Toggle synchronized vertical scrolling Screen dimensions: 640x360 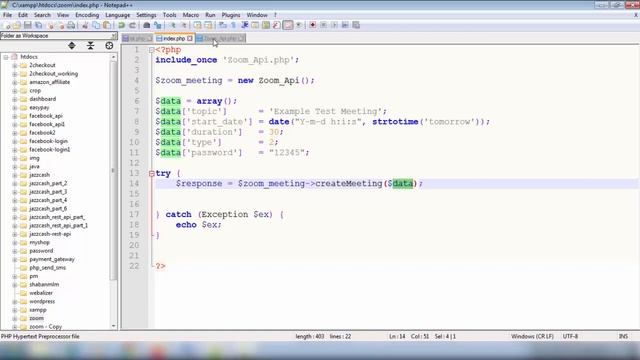[197, 25]
